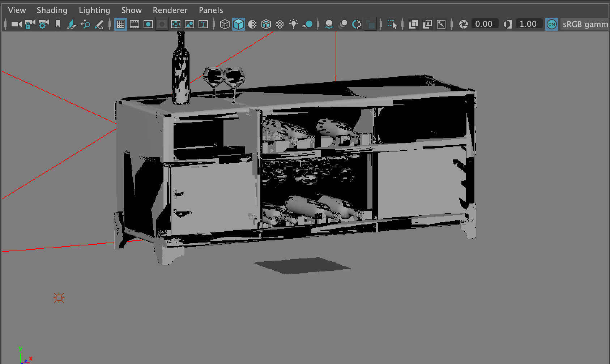Select a camera from the viewport camera icon
The height and width of the screenshot is (364, 610).
pos(16,24)
